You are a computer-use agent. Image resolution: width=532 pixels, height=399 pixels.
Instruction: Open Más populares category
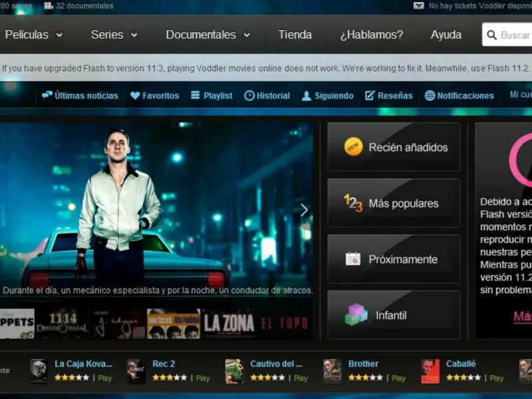[x=394, y=203]
